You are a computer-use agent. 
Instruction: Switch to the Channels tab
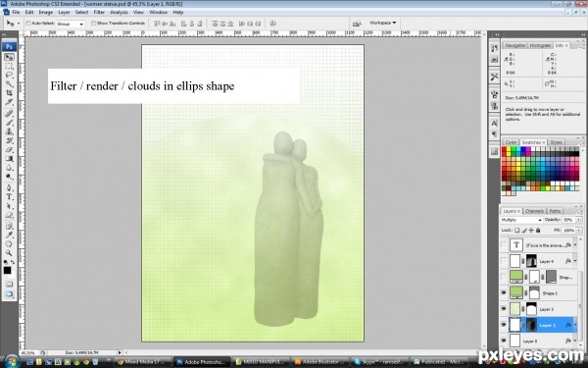point(534,211)
